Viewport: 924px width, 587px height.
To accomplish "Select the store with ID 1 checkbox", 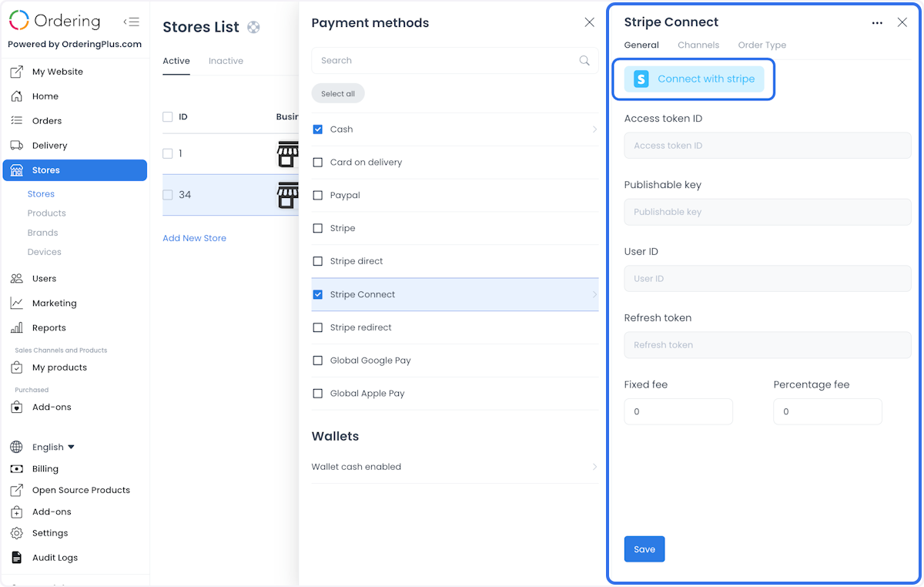I will (x=168, y=154).
